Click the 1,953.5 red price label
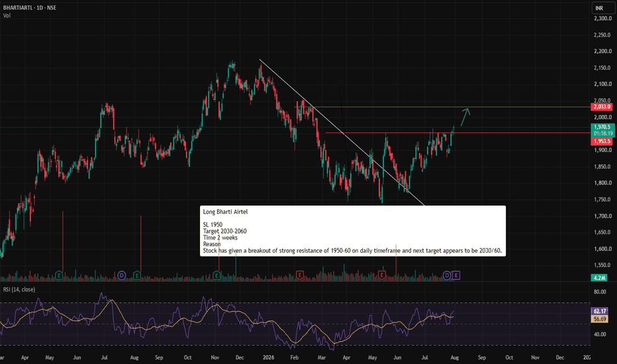 tap(602, 141)
